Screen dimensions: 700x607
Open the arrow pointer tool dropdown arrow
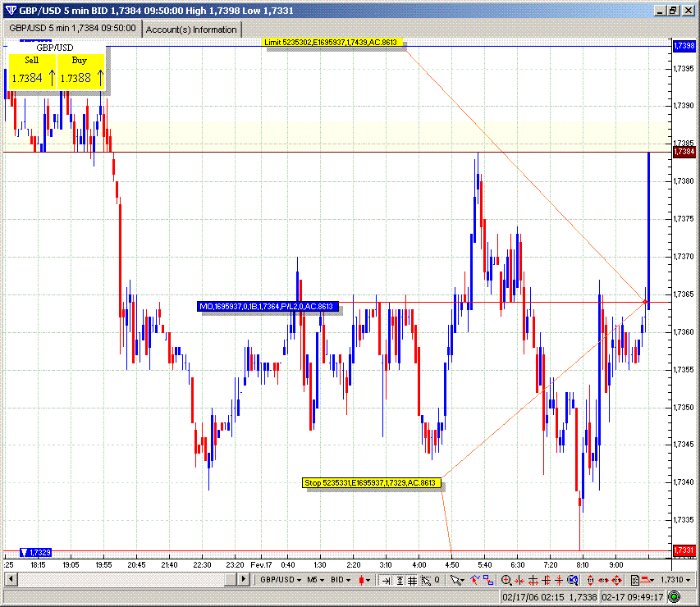point(462,581)
